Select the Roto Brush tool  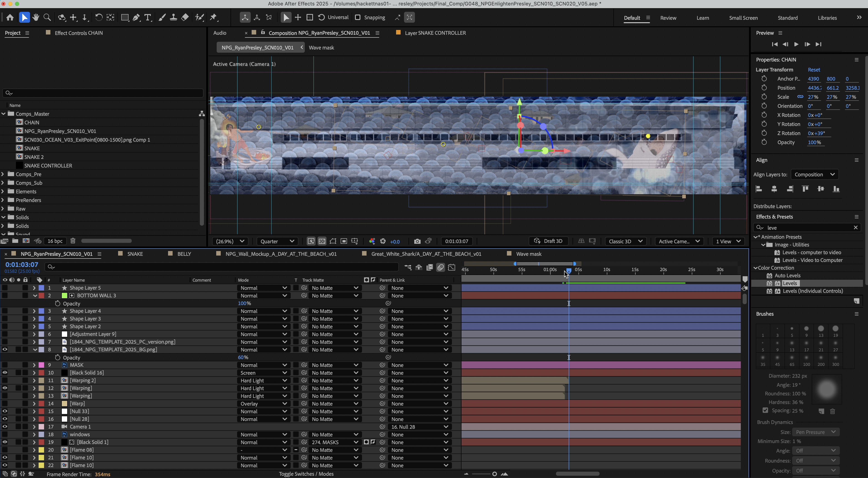pos(199,17)
